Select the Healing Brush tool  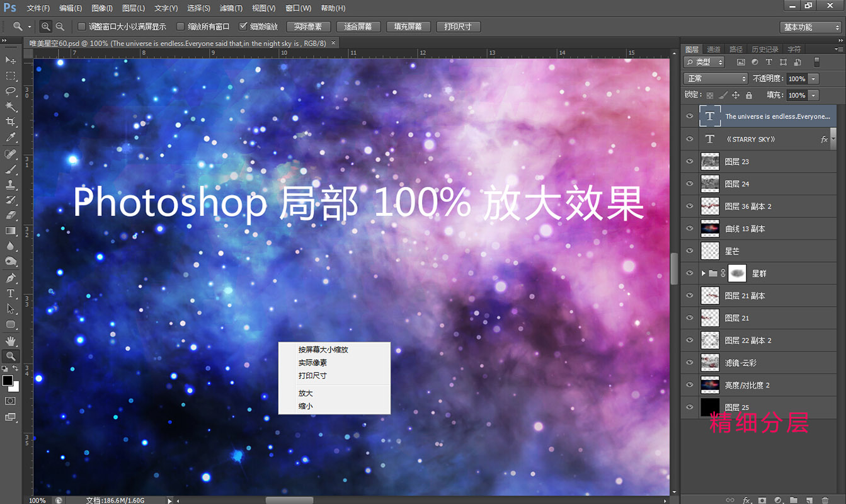coord(11,154)
